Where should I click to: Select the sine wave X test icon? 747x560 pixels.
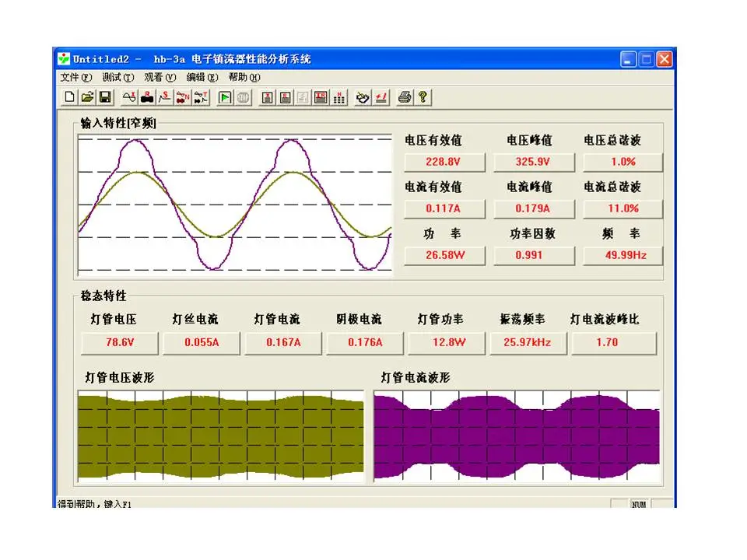129,97
